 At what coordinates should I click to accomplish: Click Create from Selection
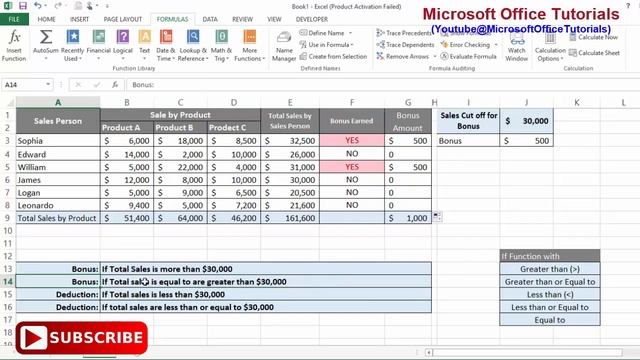point(333,56)
